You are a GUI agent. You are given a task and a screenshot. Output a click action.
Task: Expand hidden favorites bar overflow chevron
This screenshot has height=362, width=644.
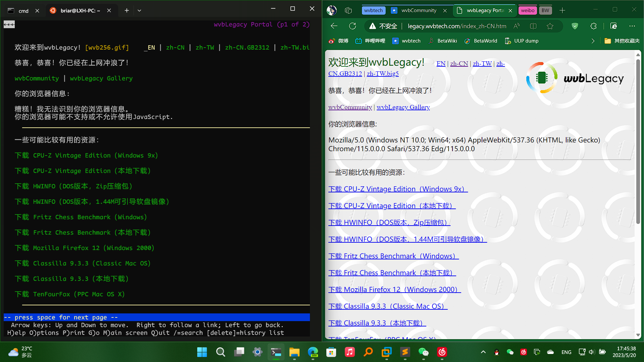(x=593, y=41)
